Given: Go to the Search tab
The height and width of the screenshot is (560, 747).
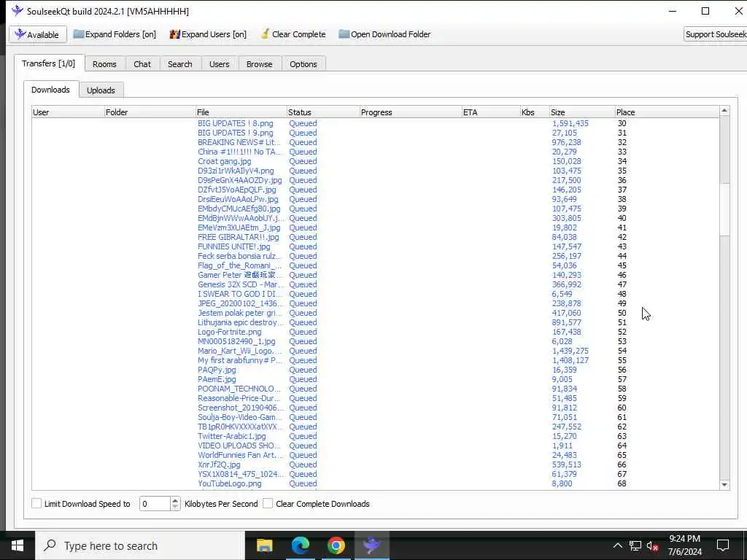Looking at the screenshot, I should point(179,64).
